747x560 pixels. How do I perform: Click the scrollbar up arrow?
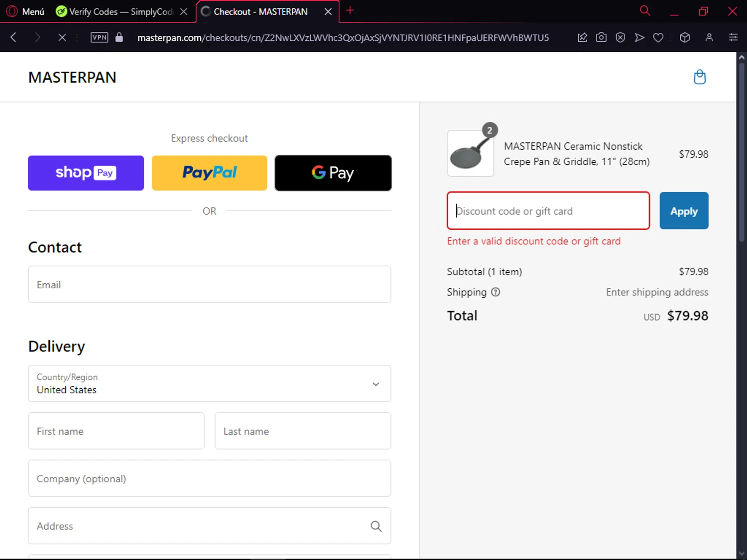[x=742, y=57]
